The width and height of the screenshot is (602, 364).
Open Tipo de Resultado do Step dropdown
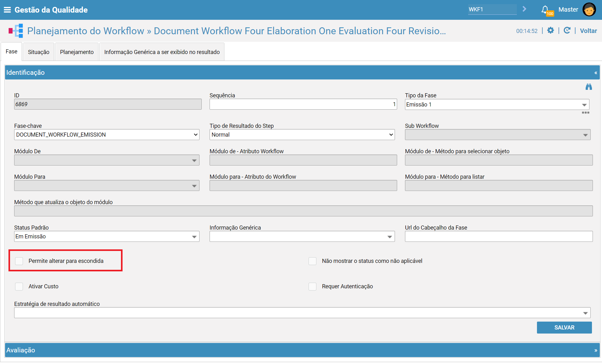[302, 135]
